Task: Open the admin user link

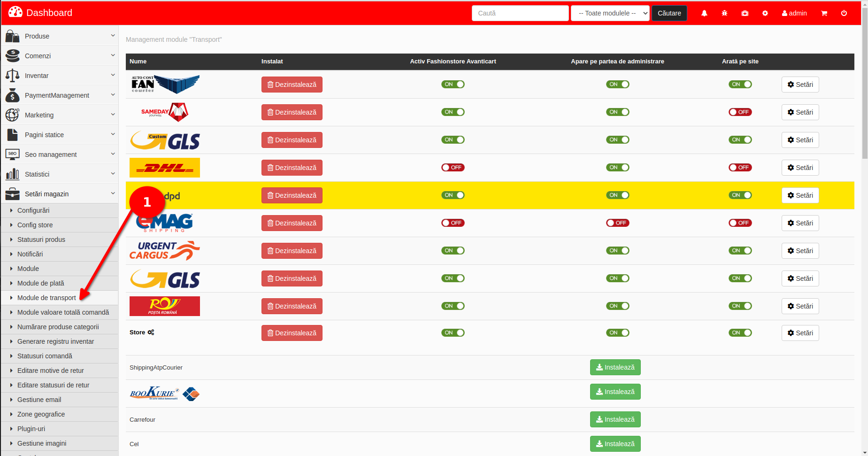Action: click(x=794, y=13)
